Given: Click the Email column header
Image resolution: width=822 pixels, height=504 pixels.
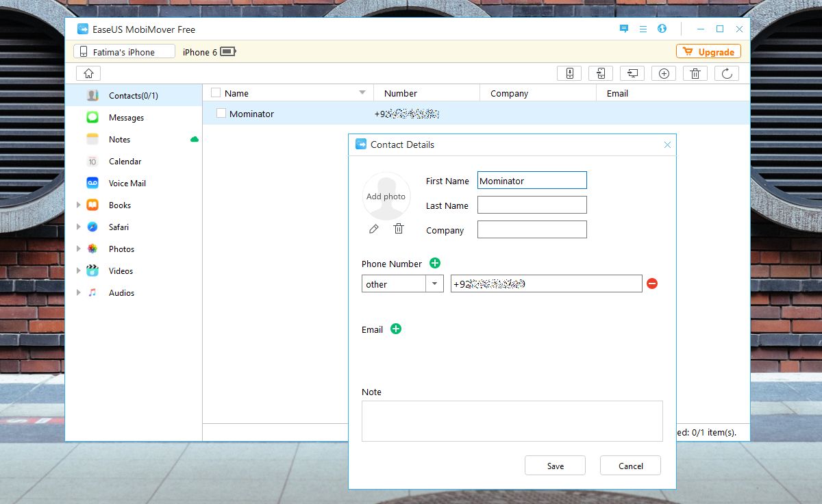Looking at the screenshot, I should [673, 92].
